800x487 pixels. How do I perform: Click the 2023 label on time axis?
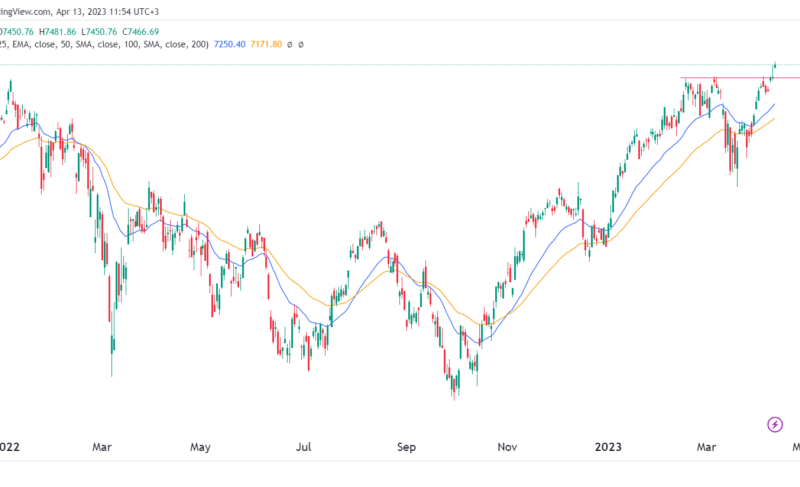(608, 447)
